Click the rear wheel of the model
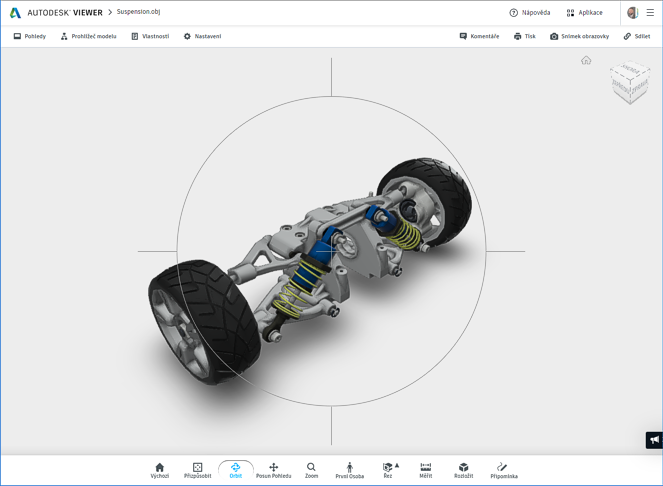This screenshot has width=663, height=486. click(x=425, y=203)
